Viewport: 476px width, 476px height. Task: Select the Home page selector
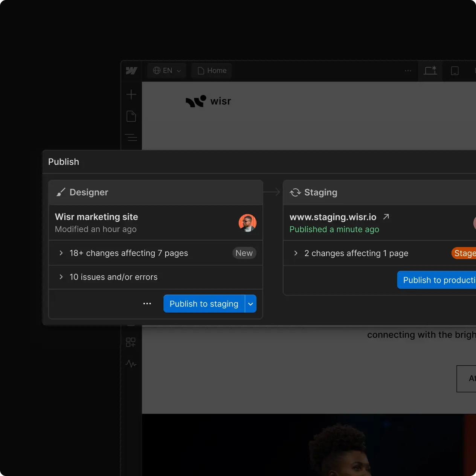click(x=212, y=70)
